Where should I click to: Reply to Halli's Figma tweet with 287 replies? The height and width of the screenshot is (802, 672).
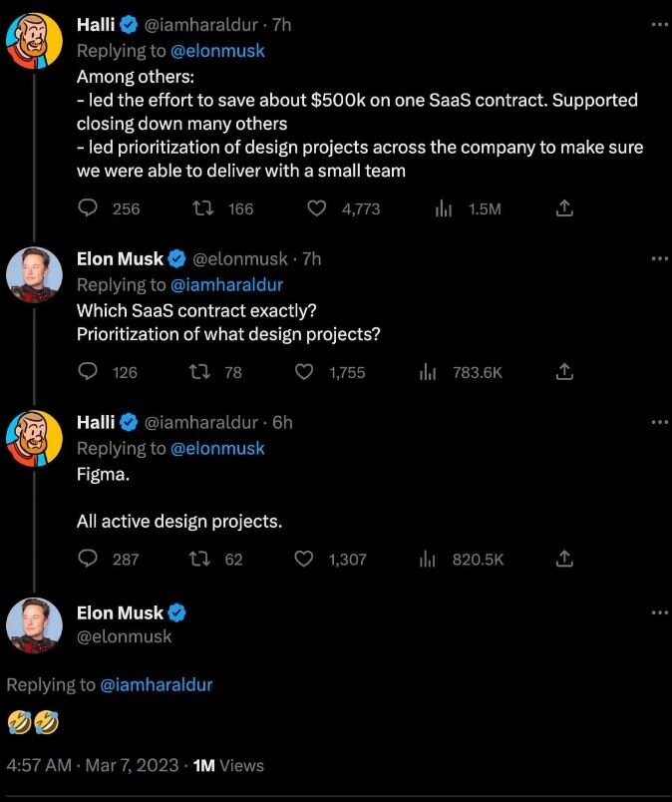point(88,559)
